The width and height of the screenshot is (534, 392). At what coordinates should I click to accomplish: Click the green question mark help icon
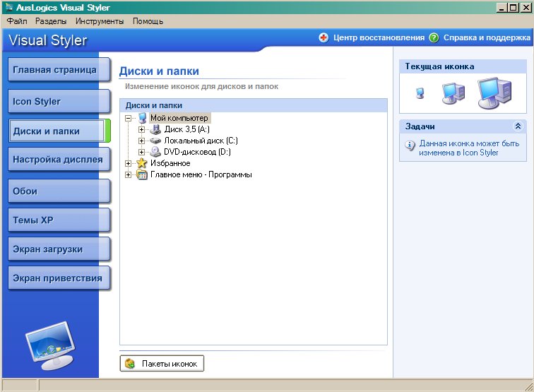[434, 37]
